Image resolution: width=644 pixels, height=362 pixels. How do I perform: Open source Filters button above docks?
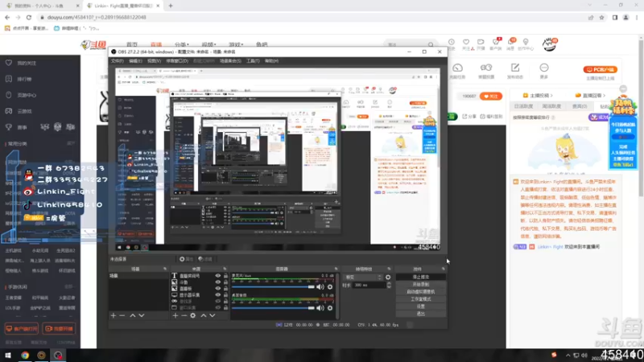[x=205, y=259]
